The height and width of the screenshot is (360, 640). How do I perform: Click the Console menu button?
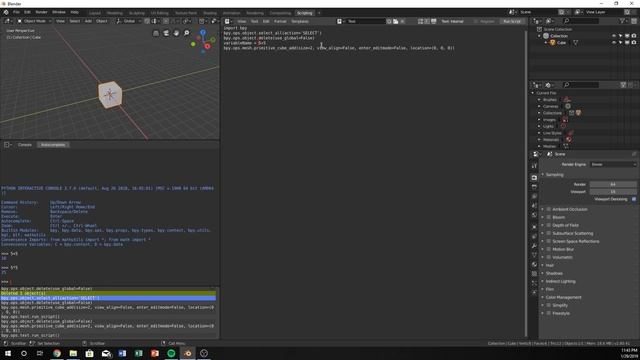[x=24, y=145]
